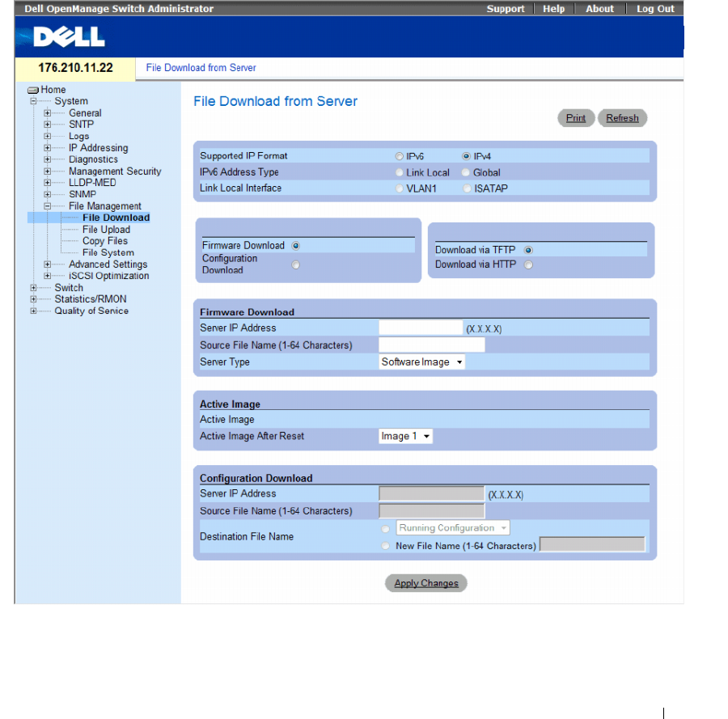The width and height of the screenshot is (728, 719).
Task: Expand the IP Addressing tree node
Action: coord(48,148)
